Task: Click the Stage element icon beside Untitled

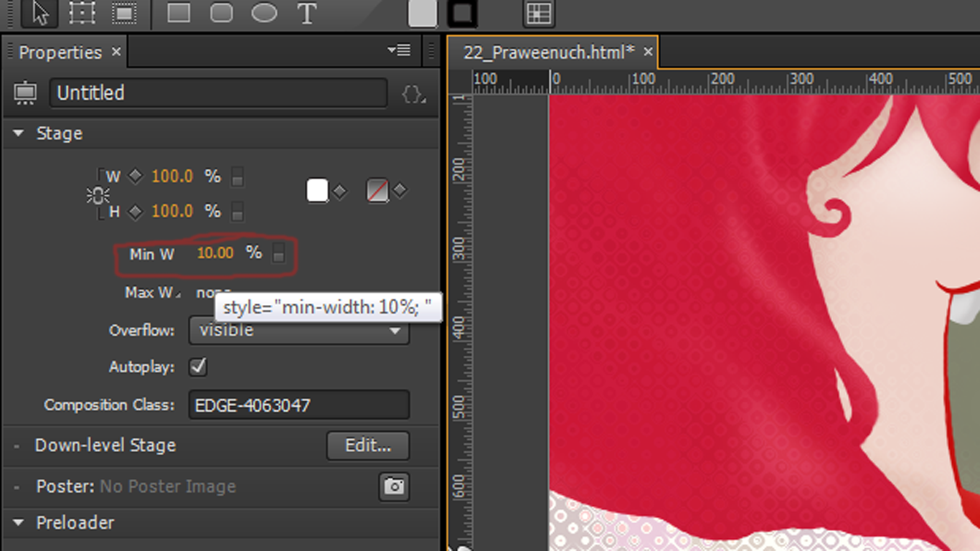Action: (25, 93)
